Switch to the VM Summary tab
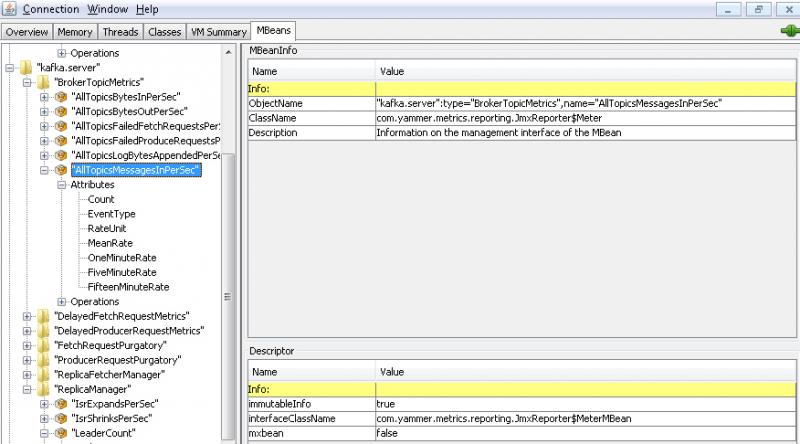This screenshot has height=444, width=800. tap(218, 32)
